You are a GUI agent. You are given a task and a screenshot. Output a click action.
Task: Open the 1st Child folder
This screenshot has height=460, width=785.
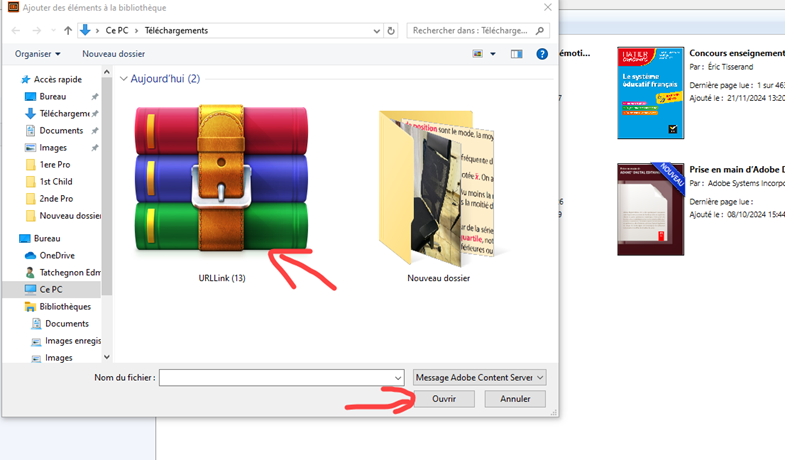click(x=56, y=182)
